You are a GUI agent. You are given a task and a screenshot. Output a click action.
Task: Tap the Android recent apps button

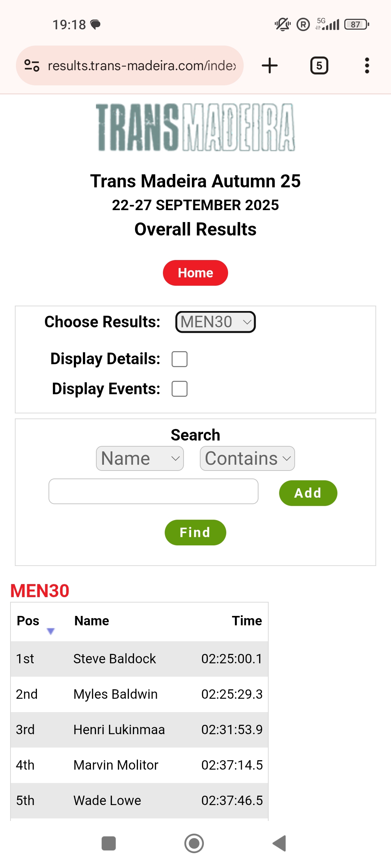pyautogui.click(x=109, y=843)
